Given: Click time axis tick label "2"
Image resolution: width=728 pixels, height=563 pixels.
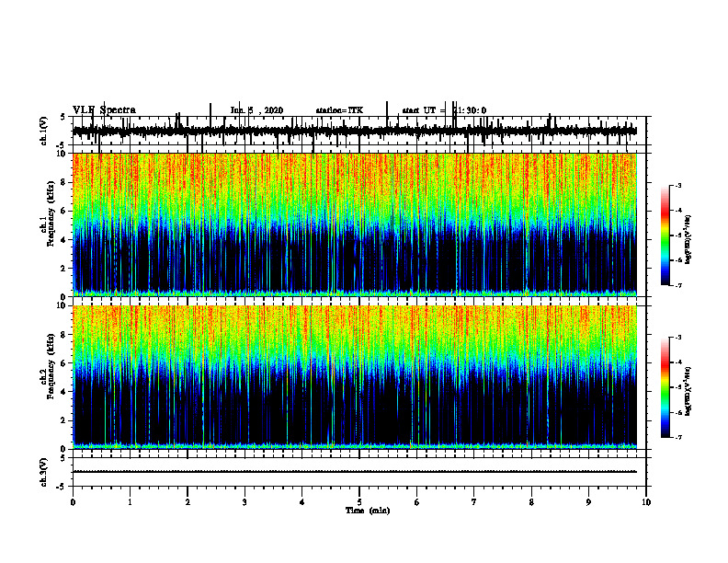Looking at the screenshot, I should [x=188, y=502].
